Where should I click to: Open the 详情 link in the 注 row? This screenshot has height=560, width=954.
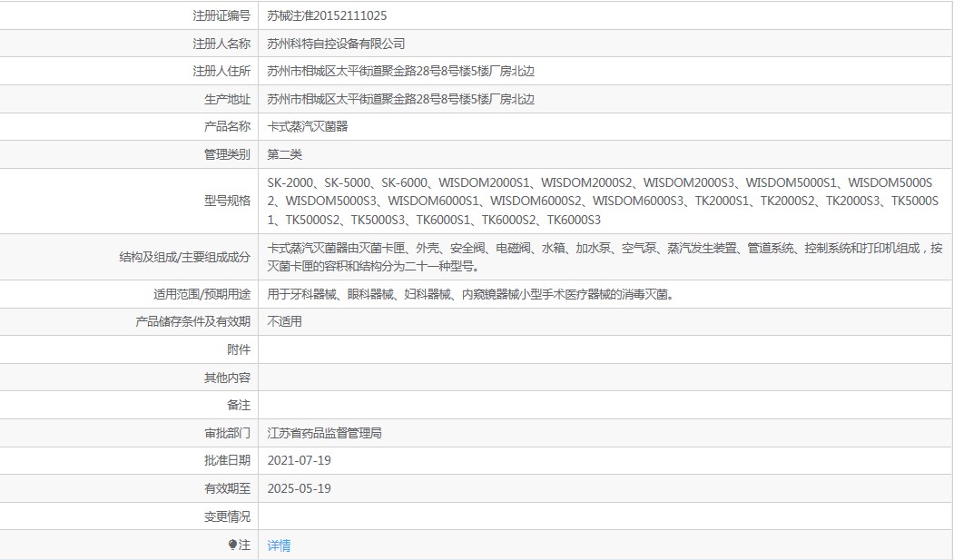click(x=279, y=545)
